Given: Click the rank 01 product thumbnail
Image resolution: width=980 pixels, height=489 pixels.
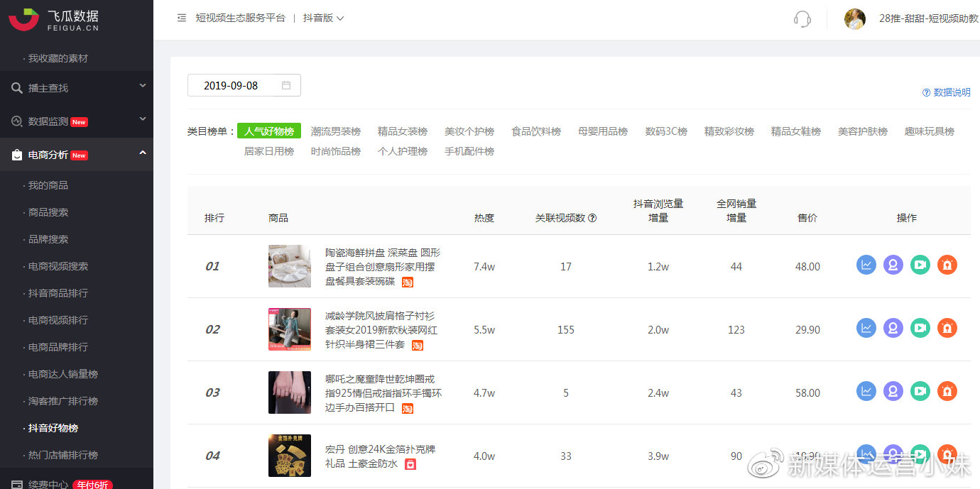Looking at the screenshot, I should [x=289, y=266].
